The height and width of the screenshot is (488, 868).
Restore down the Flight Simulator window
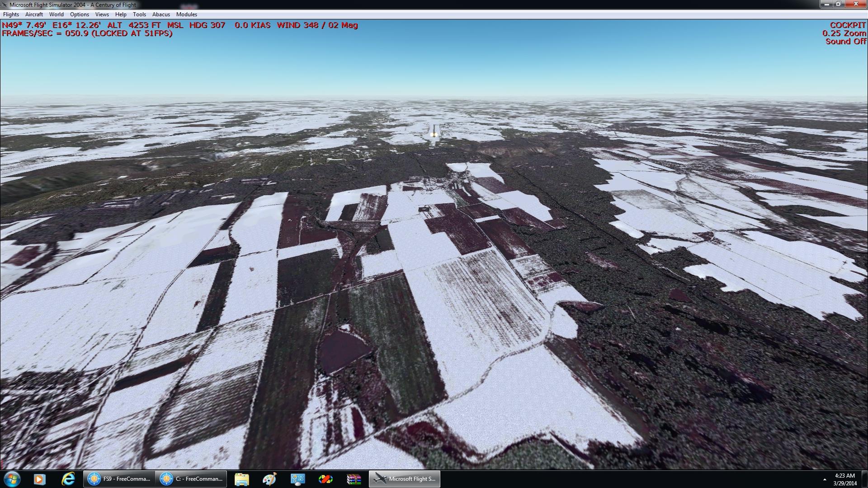tap(838, 4)
